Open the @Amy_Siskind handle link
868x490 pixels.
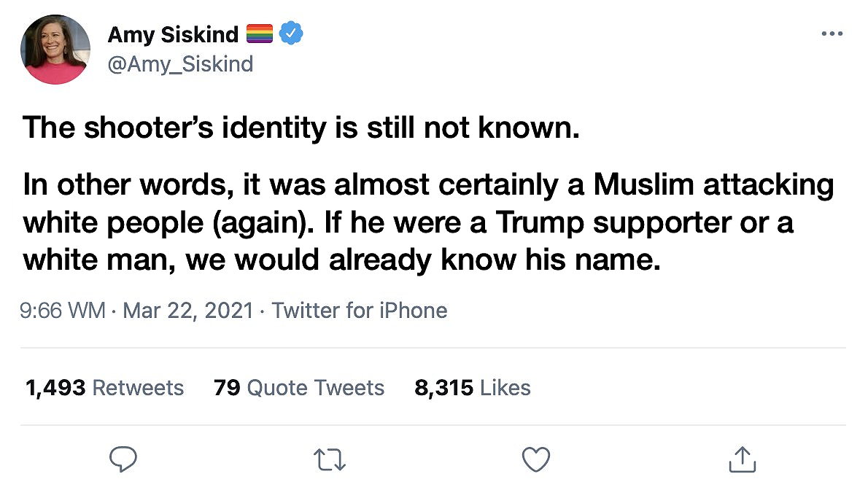click(x=180, y=64)
